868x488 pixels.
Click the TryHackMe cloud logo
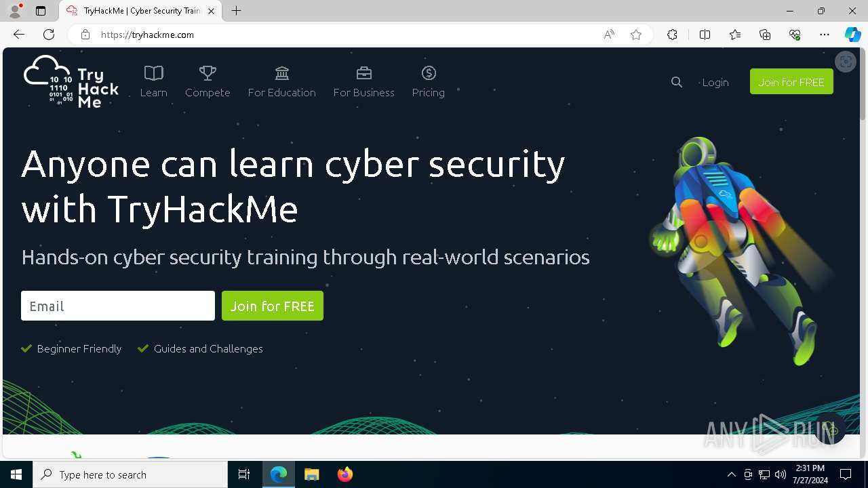(71, 81)
